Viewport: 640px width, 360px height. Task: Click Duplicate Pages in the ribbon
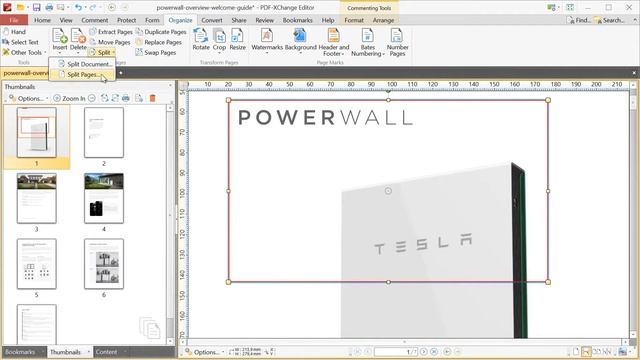point(161,31)
